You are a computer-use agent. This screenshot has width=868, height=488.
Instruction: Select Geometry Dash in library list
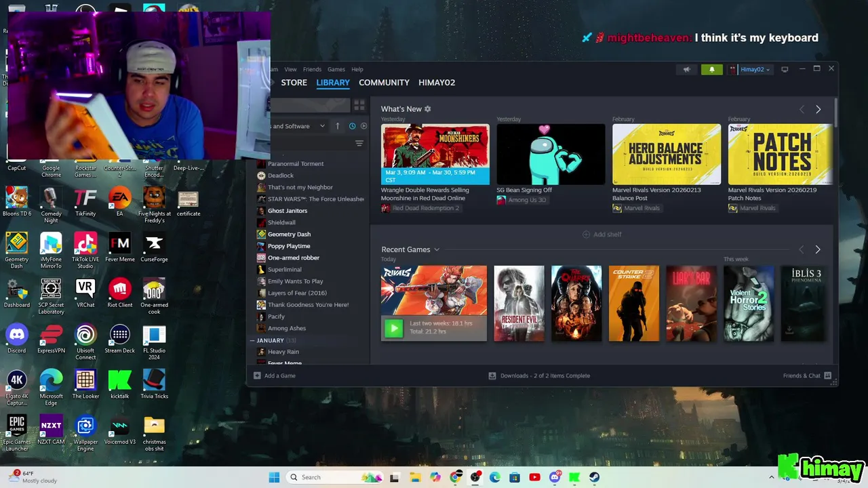[289, 235]
